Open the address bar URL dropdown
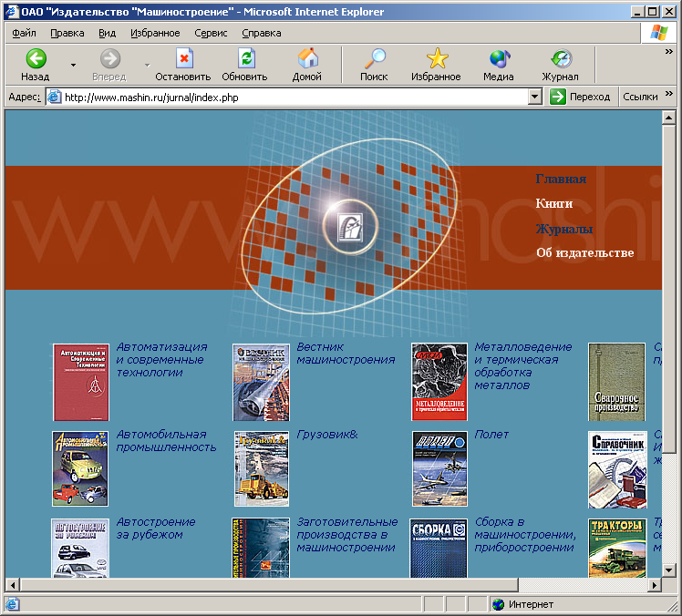Screen dimensions: 682x616 pos(535,97)
